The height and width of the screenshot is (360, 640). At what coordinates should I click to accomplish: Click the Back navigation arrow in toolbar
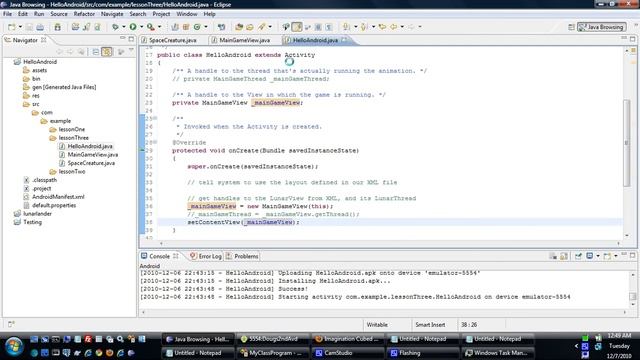tap(393, 27)
